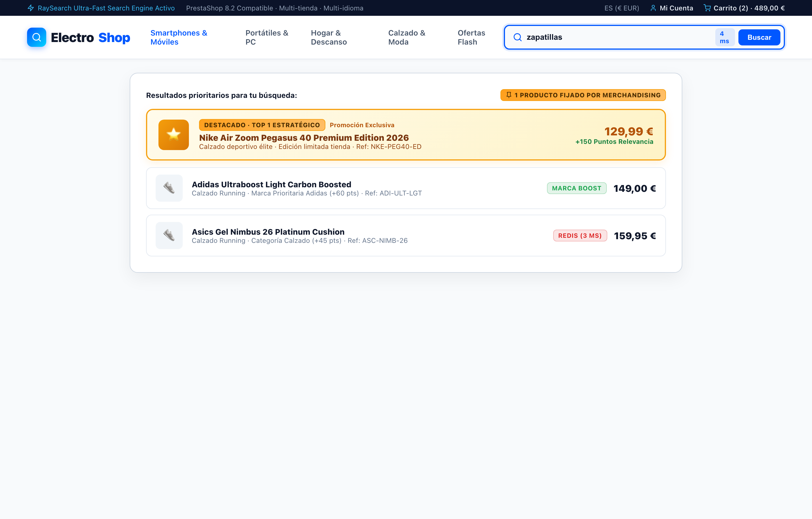Click the star icon of Nike Pegasus
Viewport: 812px width, 519px height.
tap(174, 135)
